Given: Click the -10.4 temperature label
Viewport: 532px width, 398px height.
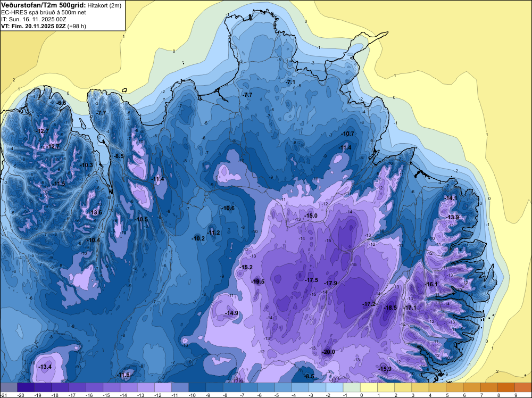Looking at the screenshot, I should 94,240.
